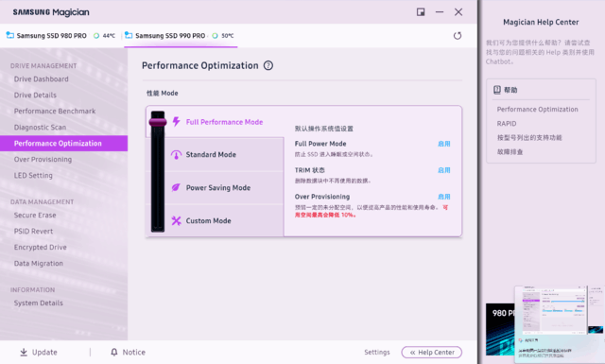Open help for Performance Optimization question mark
Image resolution: width=605 pixels, height=364 pixels.
click(x=268, y=65)
